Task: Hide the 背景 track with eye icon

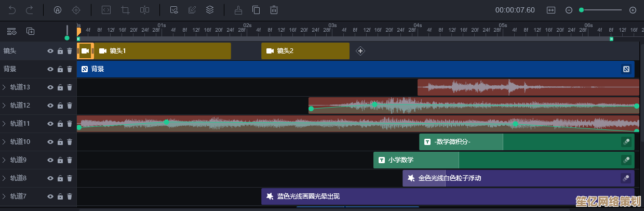Action: pyautogui.click(x=50, y=69)
